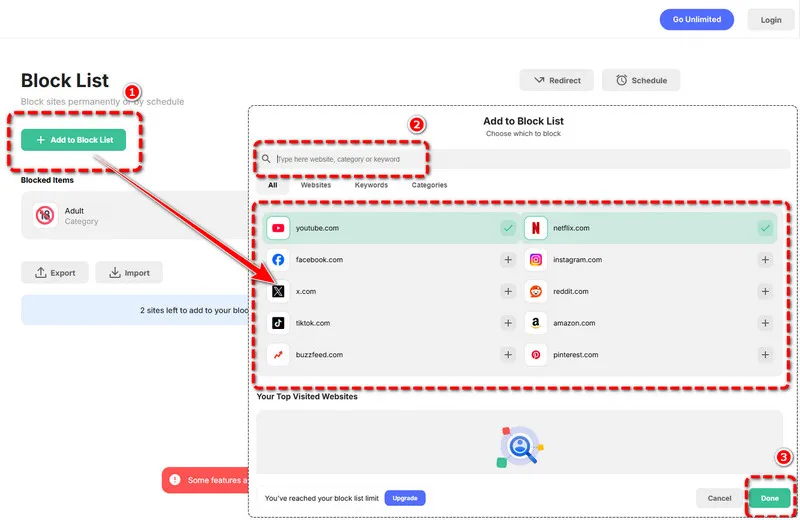800x520 pixels.
Task: Click the TikTok logo icon
Action: (278, 323)
